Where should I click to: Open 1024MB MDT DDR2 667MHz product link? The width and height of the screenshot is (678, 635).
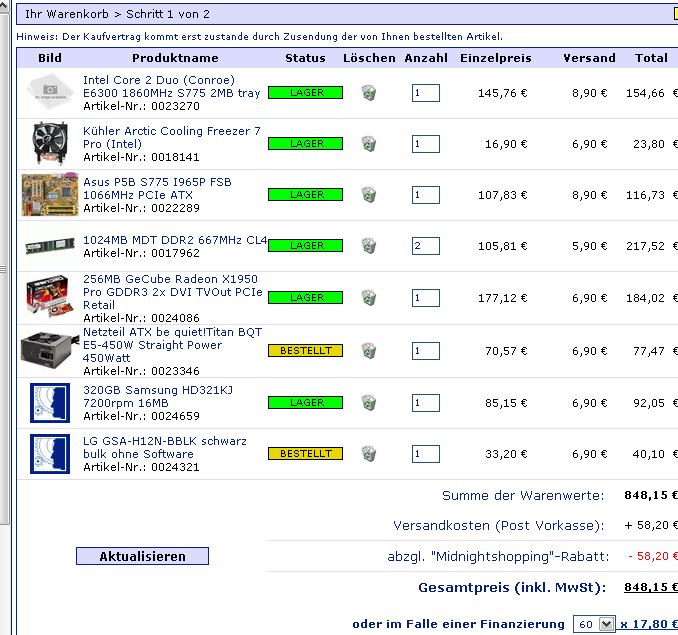(175, 240)
